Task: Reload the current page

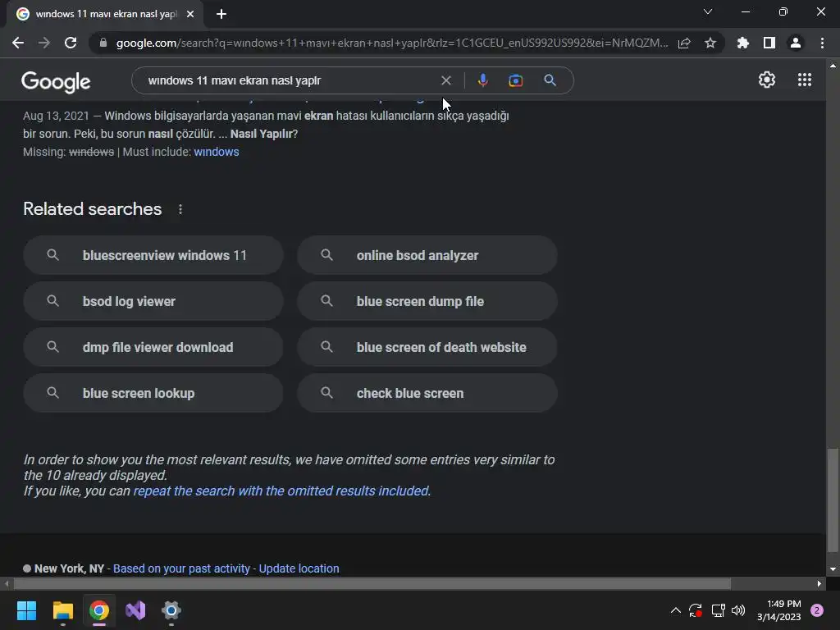Action: 71,43
